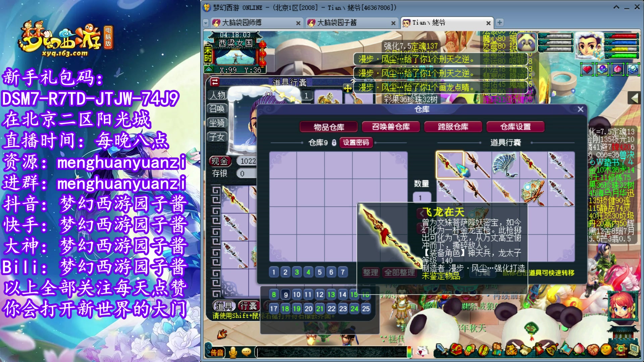Open the blue scroll skills icon
The image size is (644, 362).
tap(566, 350)
